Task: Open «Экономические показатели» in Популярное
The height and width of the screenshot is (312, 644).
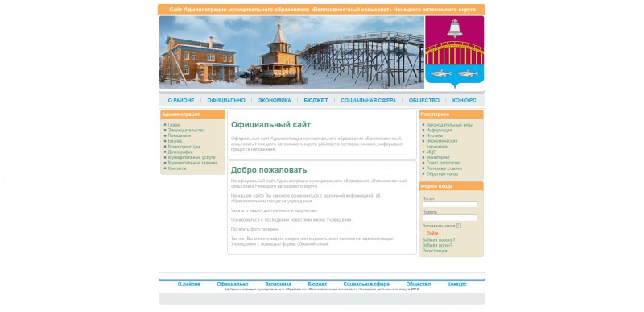Action: point(441,144)
